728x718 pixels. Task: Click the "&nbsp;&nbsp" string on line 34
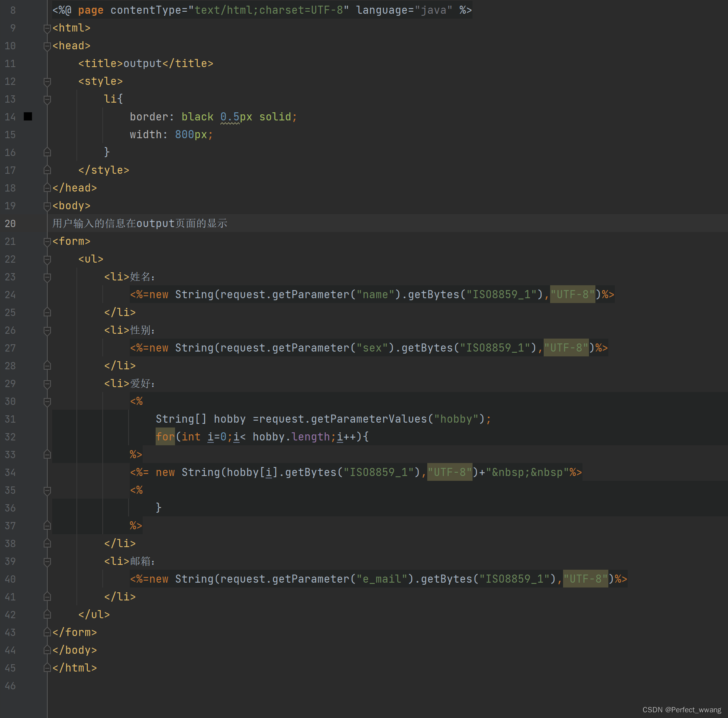[x=528, y=472]
